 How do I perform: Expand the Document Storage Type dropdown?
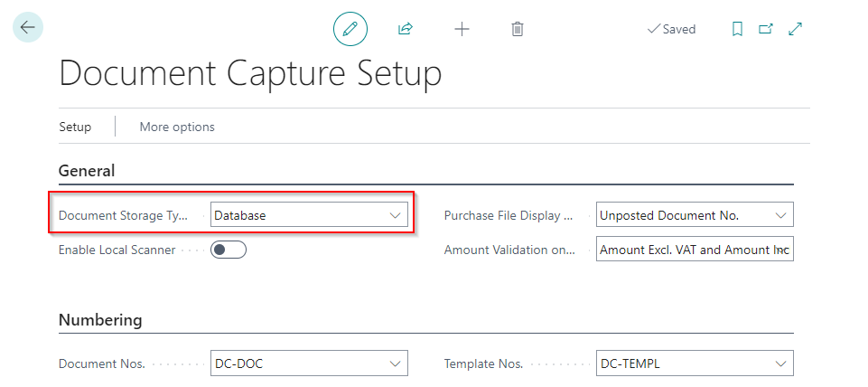pyautogui.click(x=395, y=215)
